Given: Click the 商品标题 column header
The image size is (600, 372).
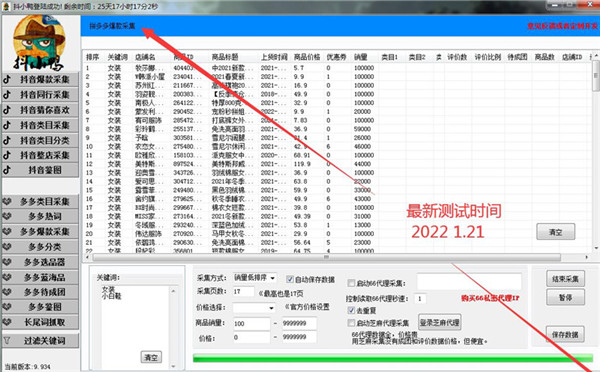Looking at the screenshot, I should click(x=225, y=57).
